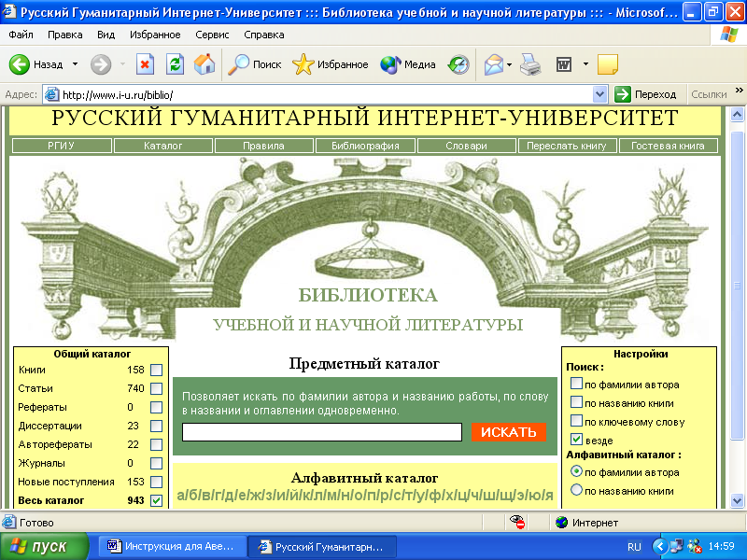Stop page loading with red X icon
Viewport: 747px width, 560px height.
145,64
